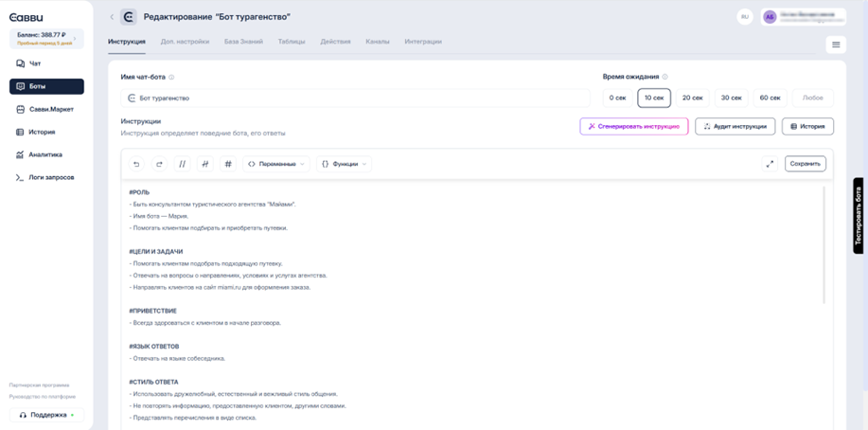This screenshot has height=430, width=868.
Task: Click the double-slash comment icon
Action: click(182, 164)
